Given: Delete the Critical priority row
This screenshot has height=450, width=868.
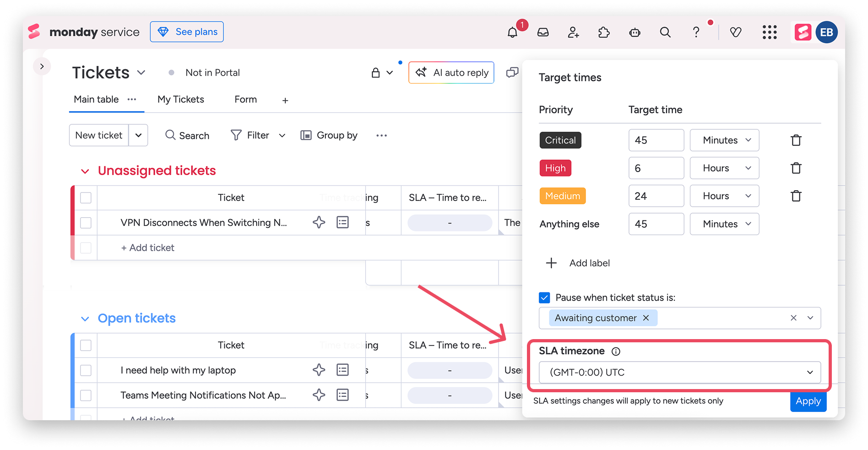Looking at the screenshot, I should tap(796, 140).
